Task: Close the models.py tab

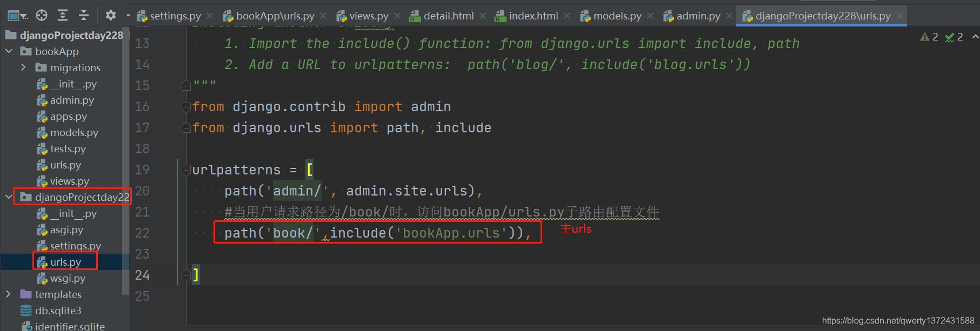Action: coord(650,16)
